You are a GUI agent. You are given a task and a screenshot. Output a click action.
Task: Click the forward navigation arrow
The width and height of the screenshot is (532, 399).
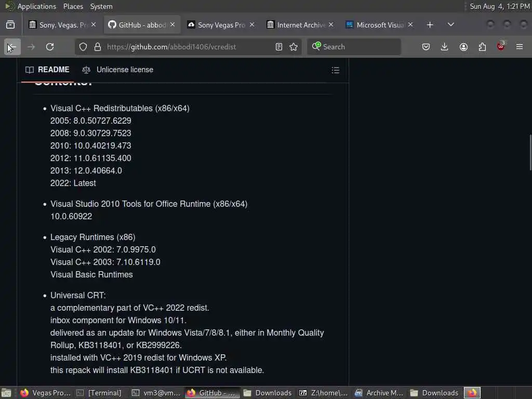(31, 47)
